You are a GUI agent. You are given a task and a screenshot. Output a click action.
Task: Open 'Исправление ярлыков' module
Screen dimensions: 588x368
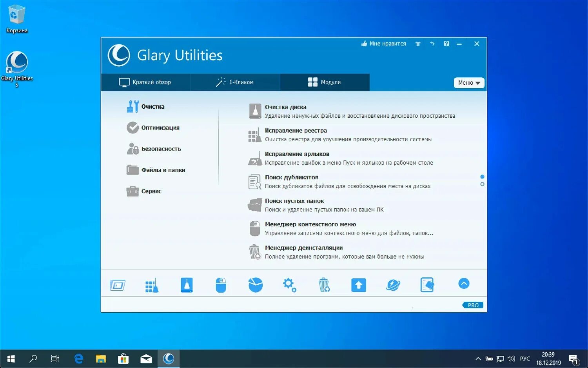341,158
